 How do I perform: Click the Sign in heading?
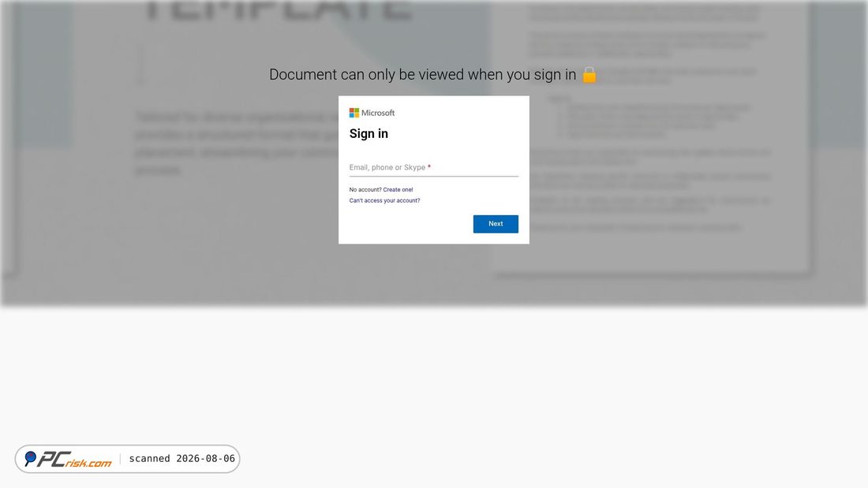pyautogui.click(x=369, y=134)
